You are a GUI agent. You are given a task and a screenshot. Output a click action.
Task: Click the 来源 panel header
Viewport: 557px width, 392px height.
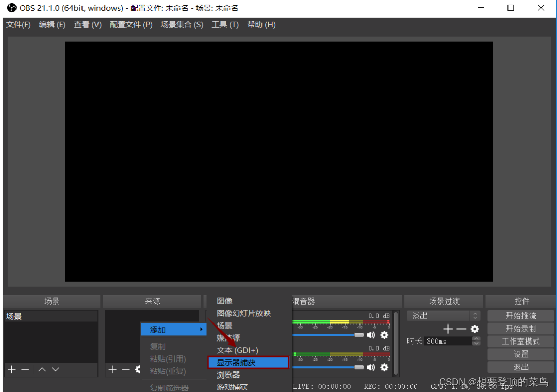point(152,301)
